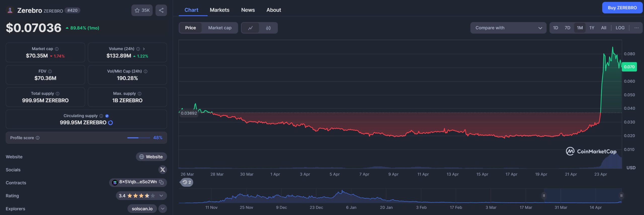Viewport: 644px width, 215px height.
Task: Click left handle of range navigator
Action: pos(544,196)
